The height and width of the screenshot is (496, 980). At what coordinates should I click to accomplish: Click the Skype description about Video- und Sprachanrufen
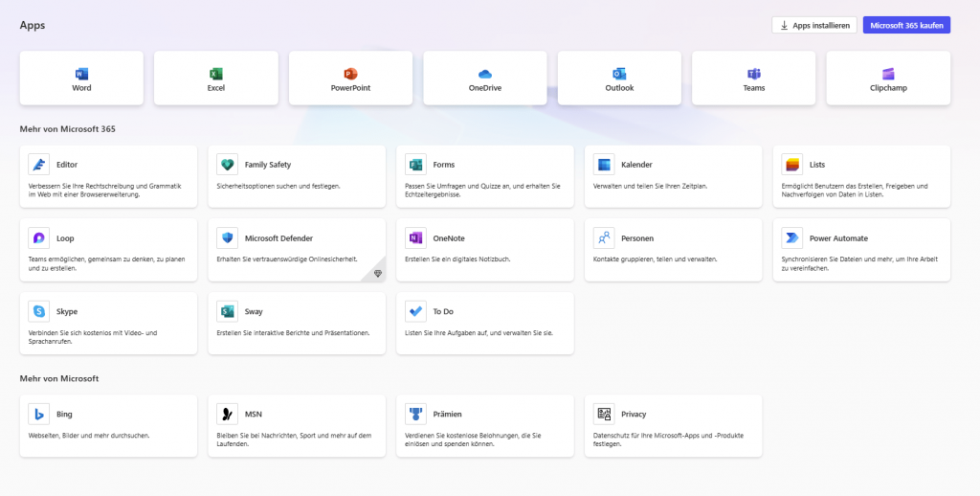pos(93,337)
